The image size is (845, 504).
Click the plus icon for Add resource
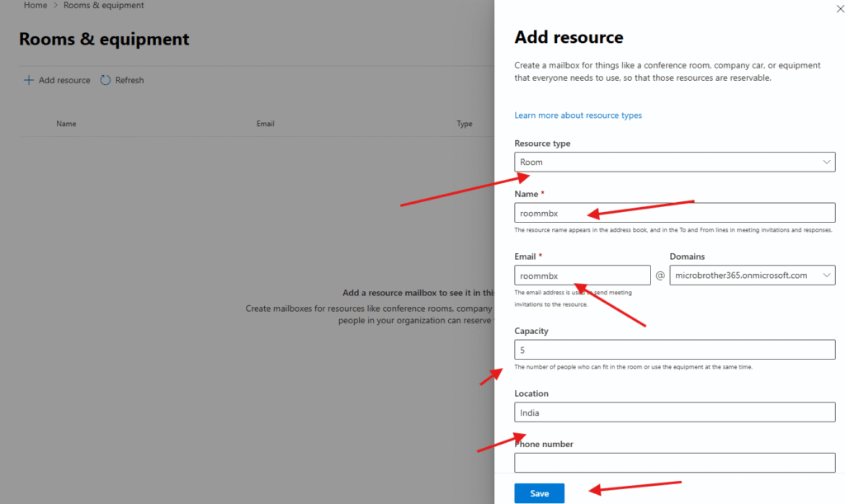29,80
